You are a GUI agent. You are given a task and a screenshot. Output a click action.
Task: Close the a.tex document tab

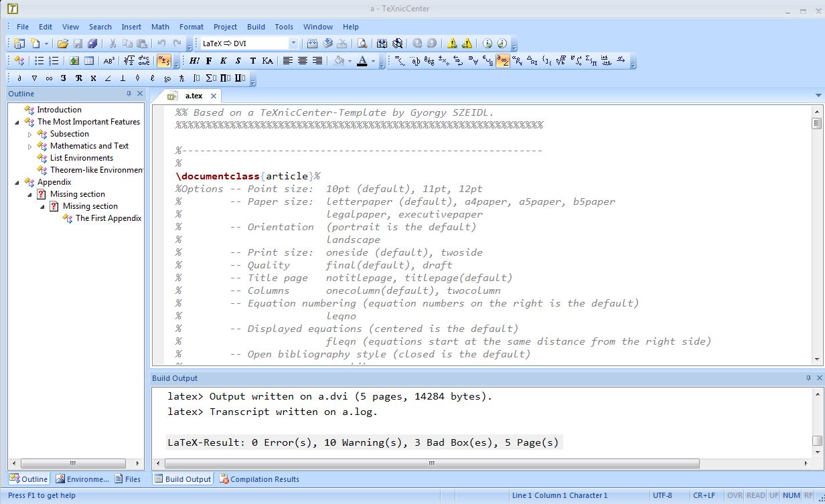[214, 96]
